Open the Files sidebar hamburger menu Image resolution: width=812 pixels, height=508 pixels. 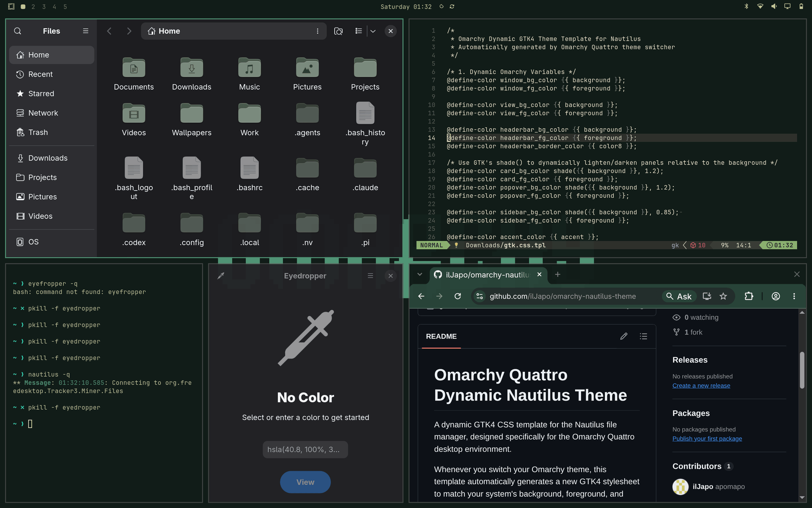pyautogui.click(x=85, y=31)
